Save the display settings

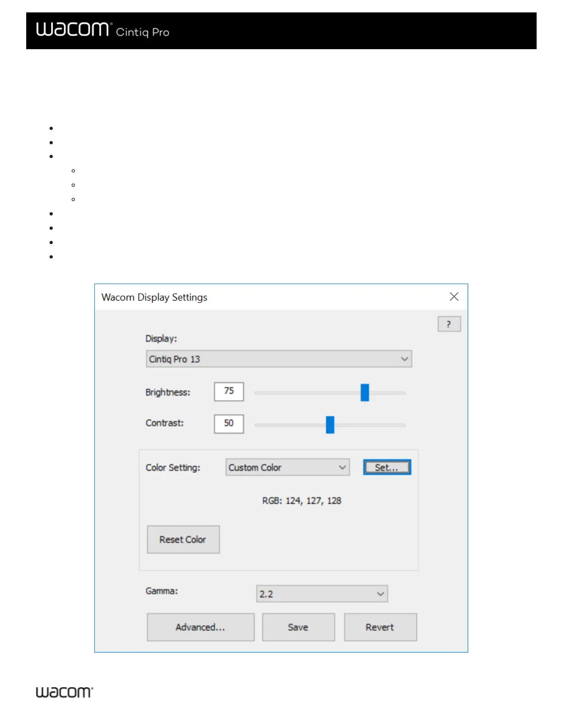[x=299, y=627]
